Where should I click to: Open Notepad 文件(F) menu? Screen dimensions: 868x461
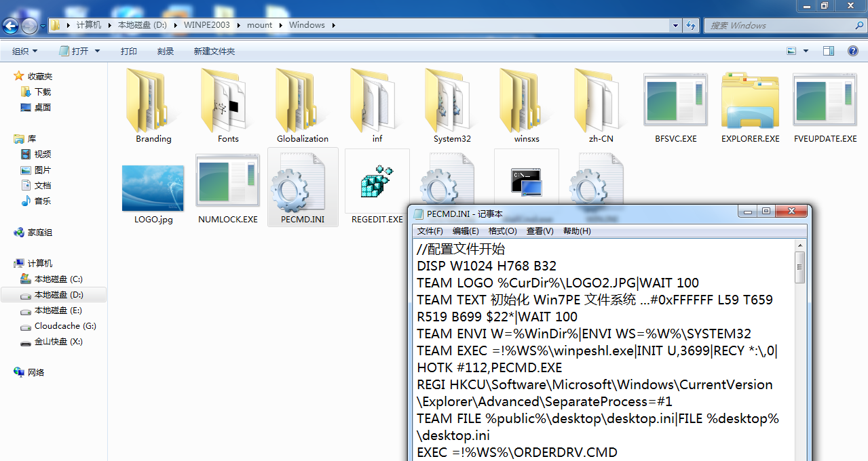point(430,231)
